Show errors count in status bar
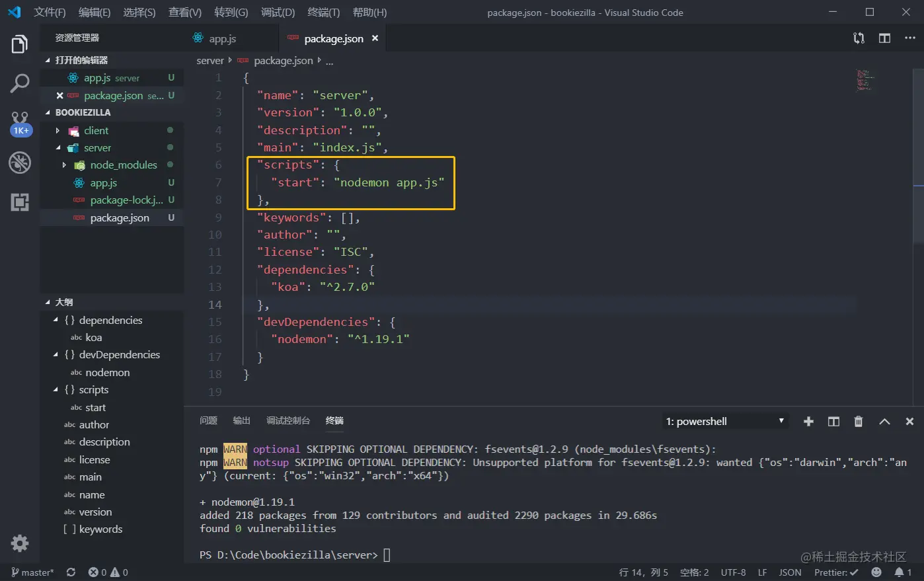 (x=98, y=572)
